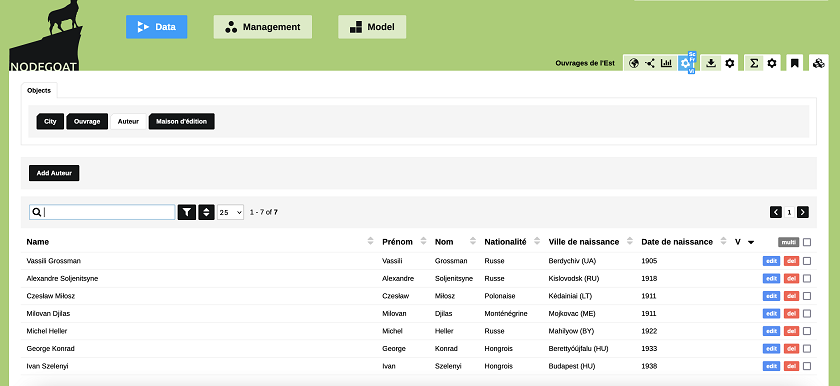Sort by the Nationalité column arrows
This screenshot has height=386, width=840.
pos(537,241)
